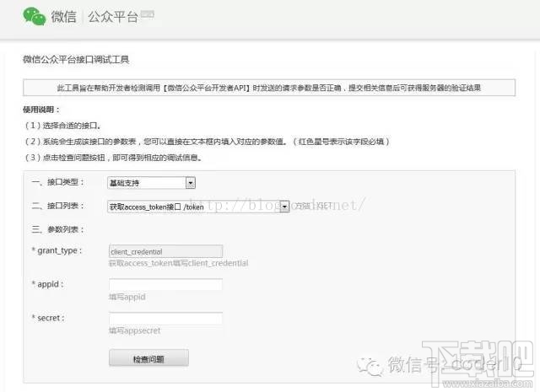
Task: Click the 使用说明 label
Action: 41,110
